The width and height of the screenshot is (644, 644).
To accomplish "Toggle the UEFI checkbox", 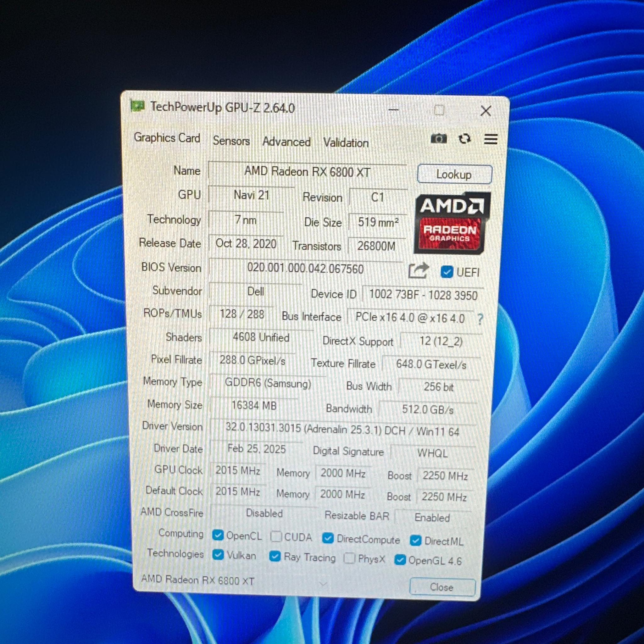I will coord(447,272).
